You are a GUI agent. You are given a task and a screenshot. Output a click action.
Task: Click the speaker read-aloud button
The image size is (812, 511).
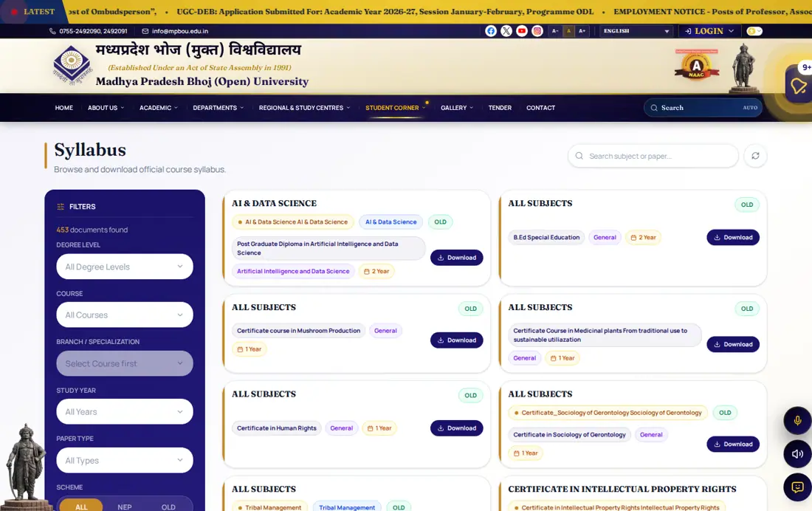(797, 454)
